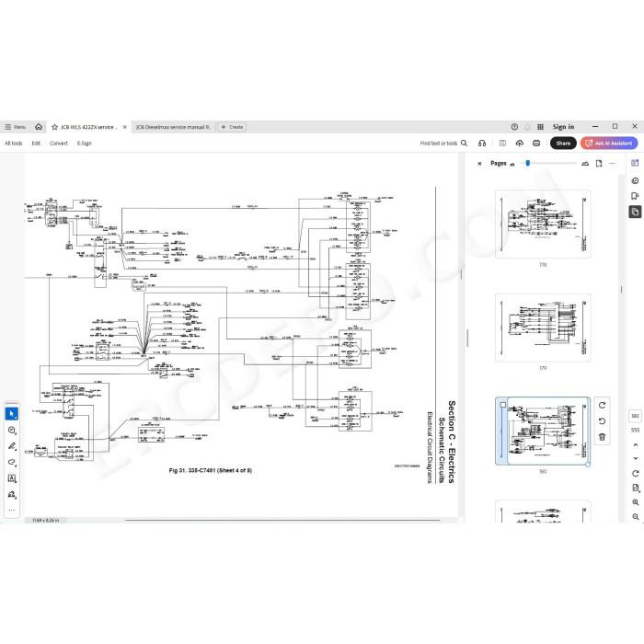Open Pages panel more options
The height and width of the screenshot is (644, 644).
pyautogui.click(x=612, y=164)
